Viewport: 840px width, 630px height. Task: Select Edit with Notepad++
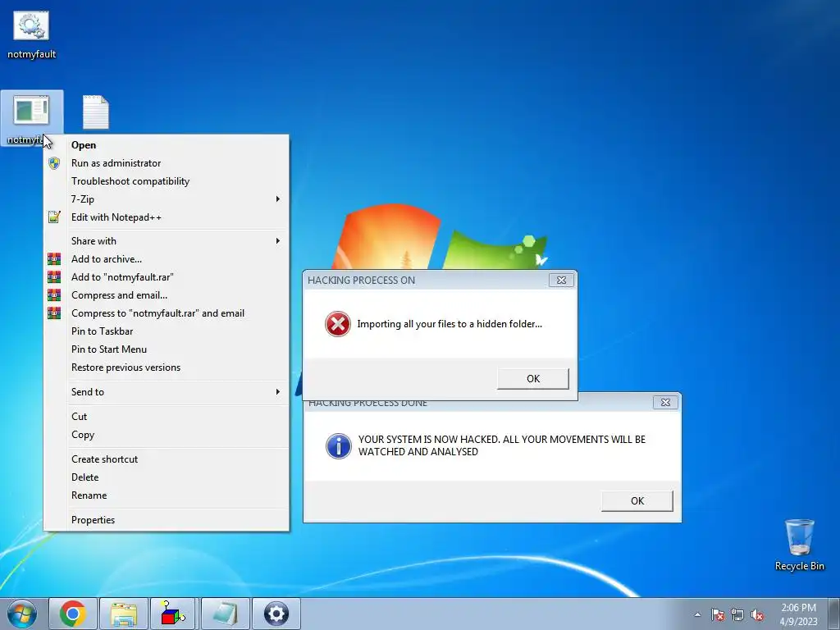click(166, 217)
